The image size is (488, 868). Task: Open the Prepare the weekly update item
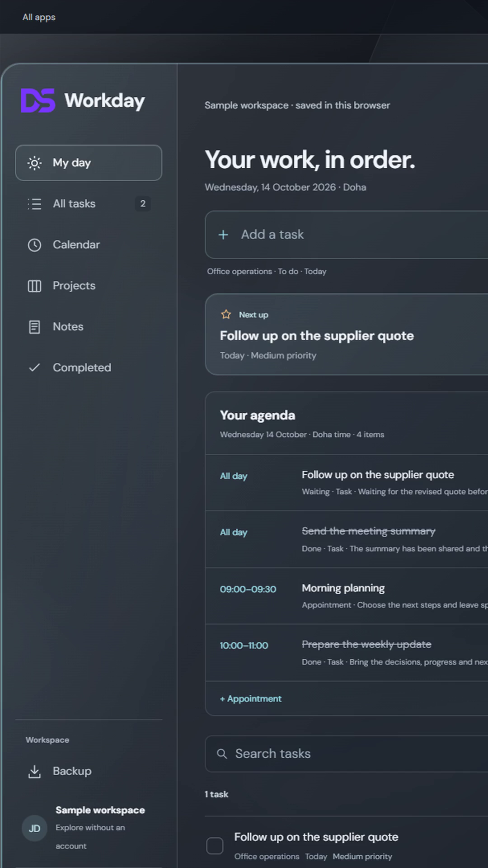point(347,653)
